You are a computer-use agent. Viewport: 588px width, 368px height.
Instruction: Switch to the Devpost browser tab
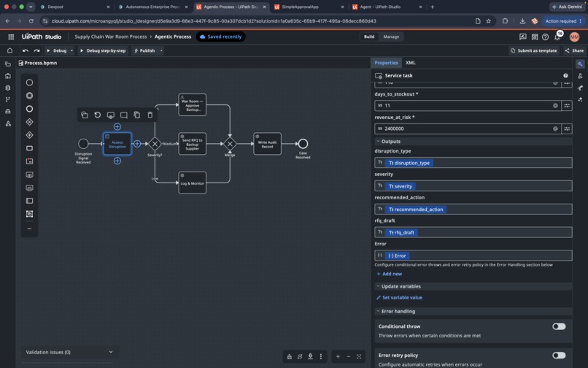point(74,7)
